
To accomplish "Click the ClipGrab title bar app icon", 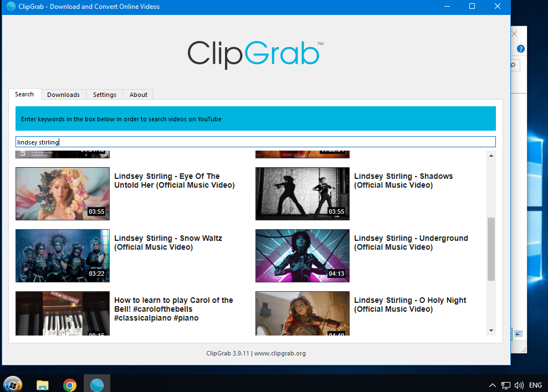I will tap(11, 6).
